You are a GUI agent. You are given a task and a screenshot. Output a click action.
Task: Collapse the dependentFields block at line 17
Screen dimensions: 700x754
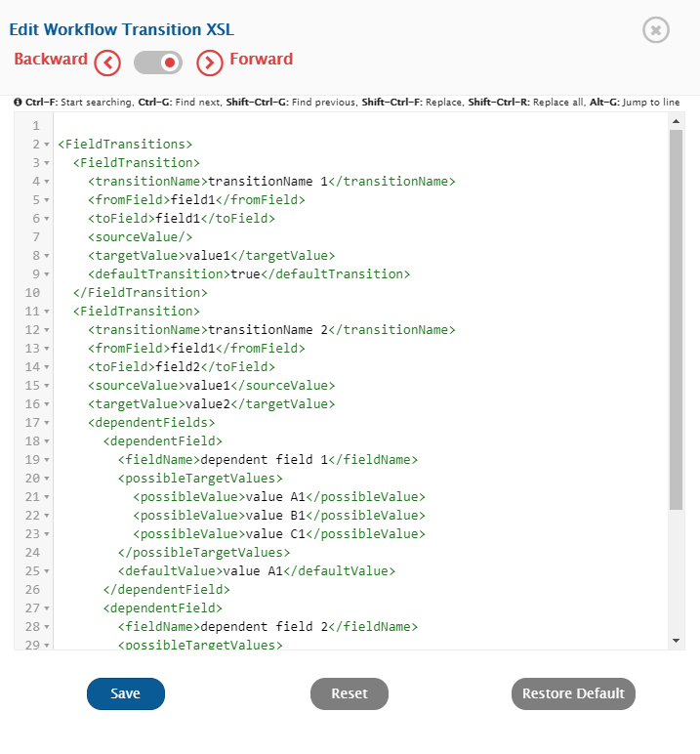(x=47, y=423)
